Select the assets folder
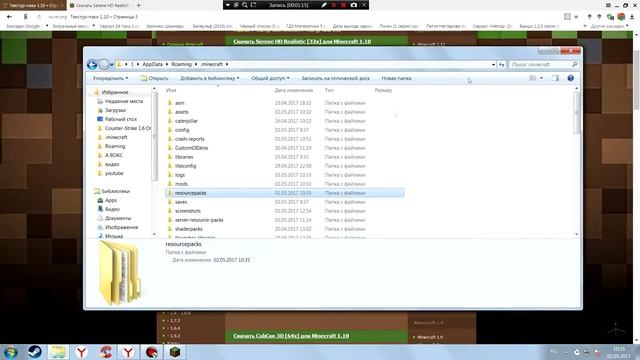The height and width of the screenshot is (360, 640). 182,112
